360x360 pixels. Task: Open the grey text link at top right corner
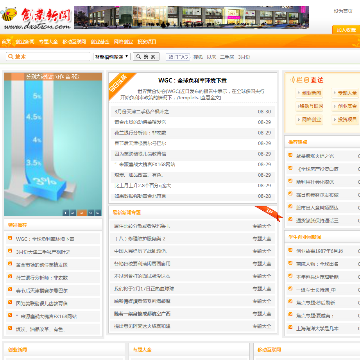coord(343,11)
